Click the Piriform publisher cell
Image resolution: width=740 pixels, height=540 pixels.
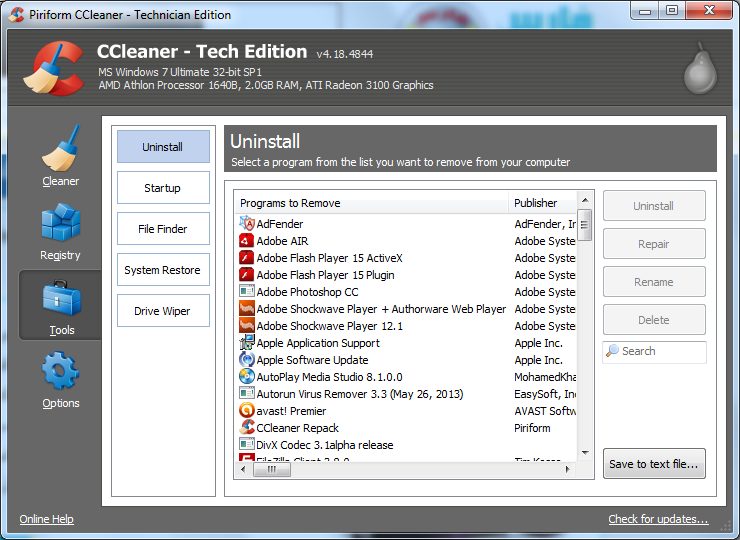(x=532, y=428)
